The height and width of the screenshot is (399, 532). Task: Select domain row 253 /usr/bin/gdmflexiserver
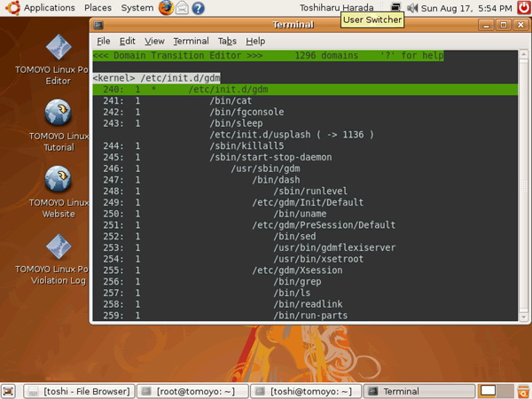click(x=305, y=247)
